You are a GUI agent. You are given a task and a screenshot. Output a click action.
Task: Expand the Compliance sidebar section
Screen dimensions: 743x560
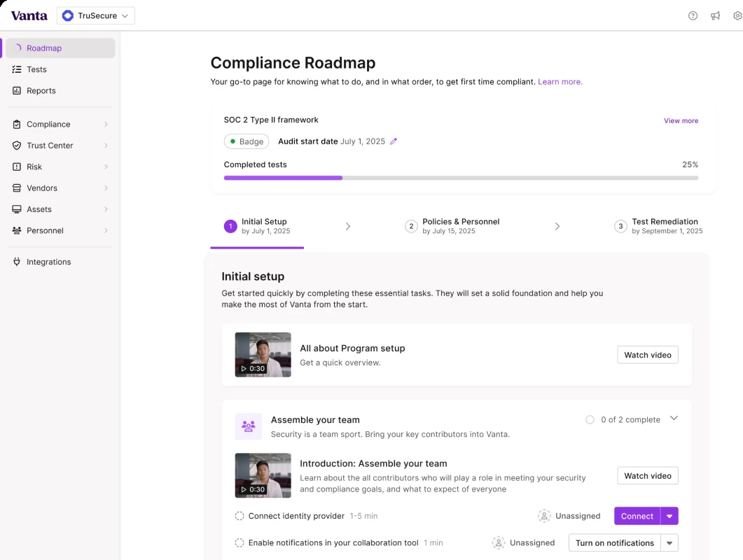click(x=106, y=124)
